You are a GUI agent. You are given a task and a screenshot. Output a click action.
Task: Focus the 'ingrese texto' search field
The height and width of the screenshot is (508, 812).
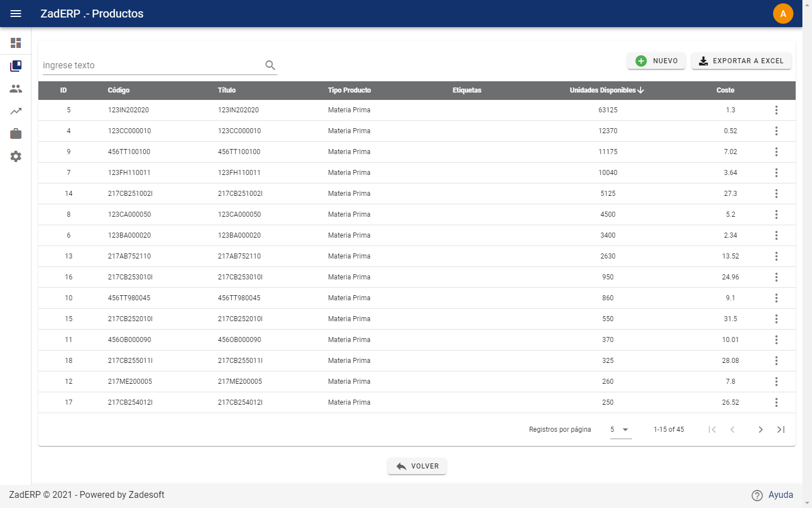(x=152, y=65)
